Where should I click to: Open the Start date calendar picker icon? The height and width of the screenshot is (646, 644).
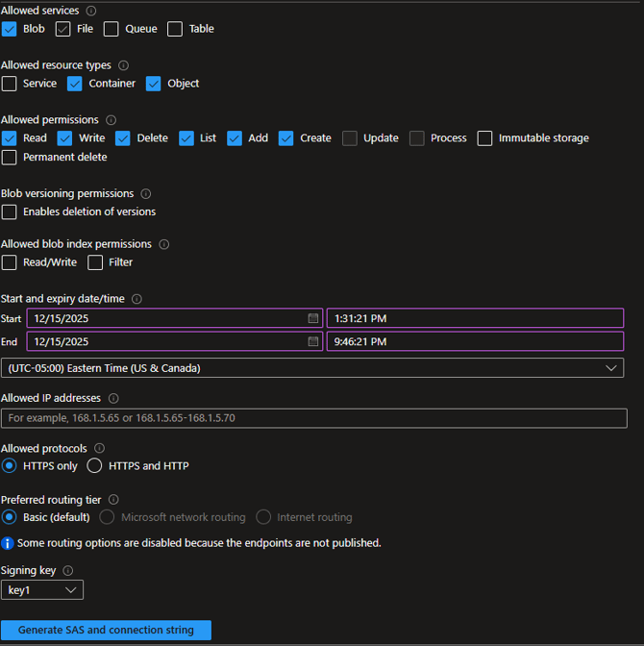[x=313, y=318]
